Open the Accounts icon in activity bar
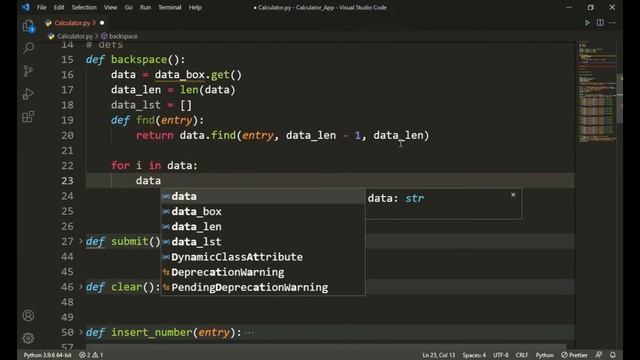640x360 pixels. point(28,316)
